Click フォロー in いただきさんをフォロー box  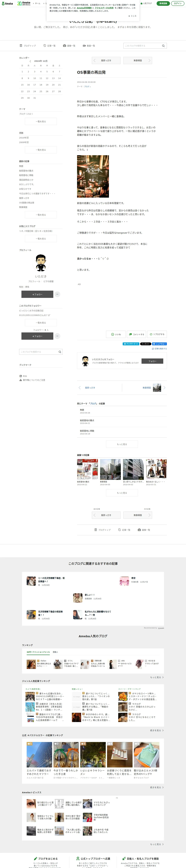pyautogui.click(x=153, y=361)
